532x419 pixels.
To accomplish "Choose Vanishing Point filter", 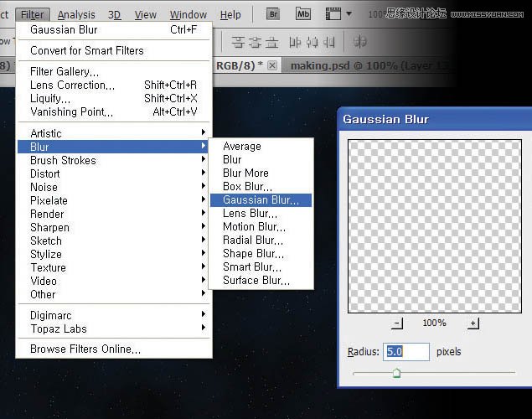I will tap(113, 111).
